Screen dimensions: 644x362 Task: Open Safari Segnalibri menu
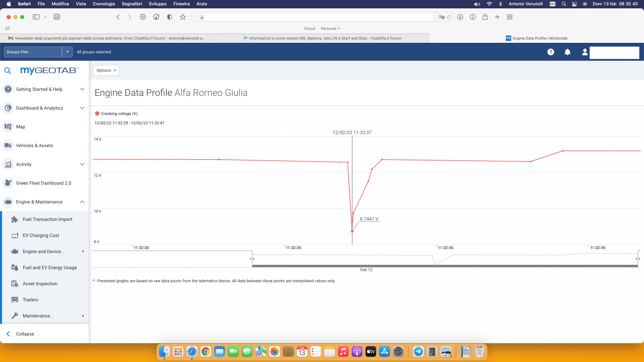point(132,4)
